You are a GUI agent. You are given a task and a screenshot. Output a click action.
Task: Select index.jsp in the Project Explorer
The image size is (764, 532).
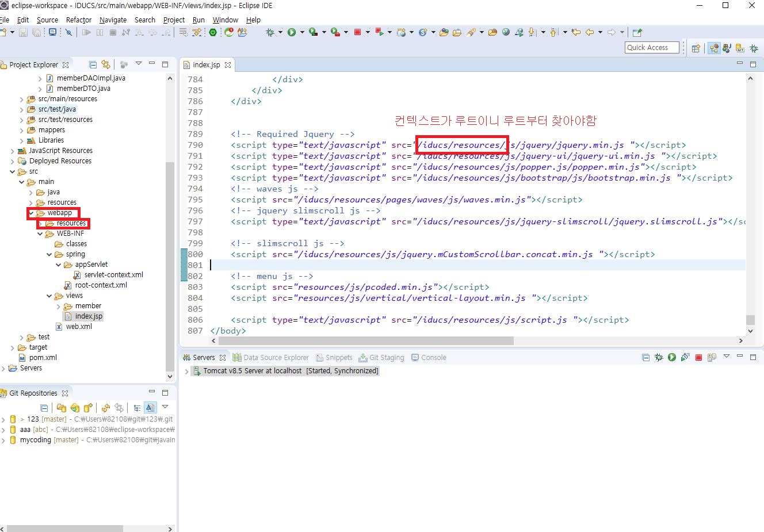[83, 316]
